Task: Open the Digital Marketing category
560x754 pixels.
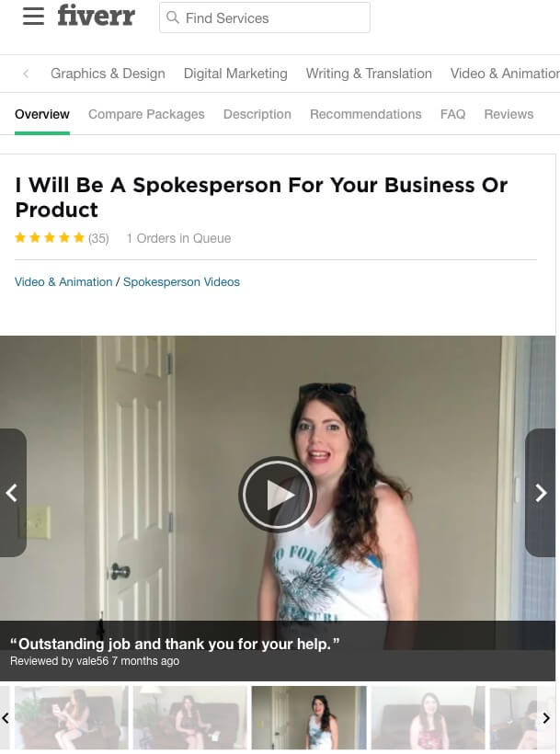Action: tap(235, 74)
